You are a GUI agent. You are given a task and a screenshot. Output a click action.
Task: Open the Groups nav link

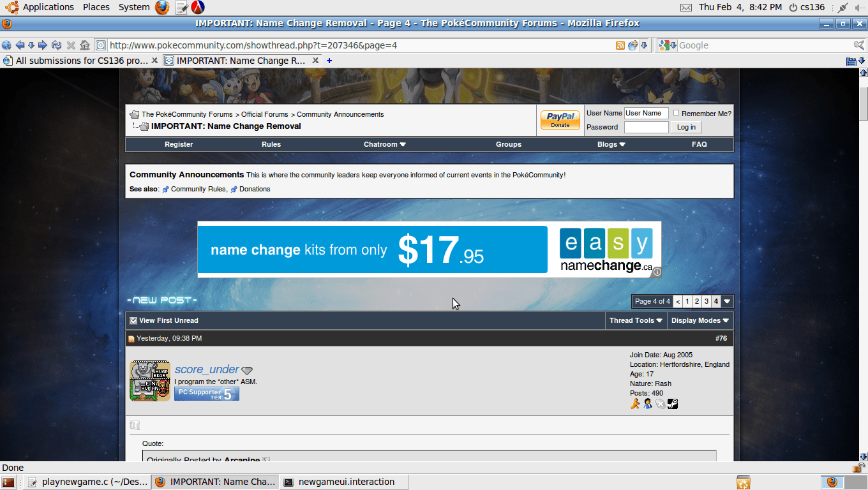(509, 144)
